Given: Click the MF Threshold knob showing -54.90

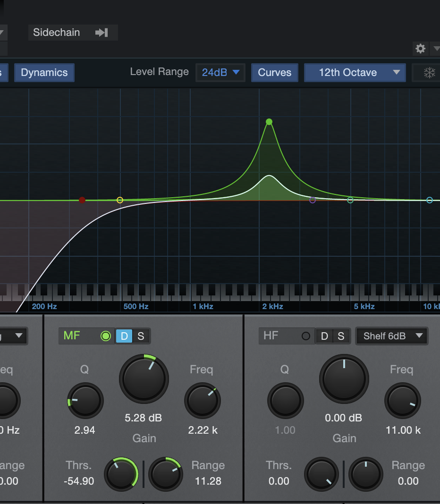Looking at the screenshot, I should [x=122, y=474].
